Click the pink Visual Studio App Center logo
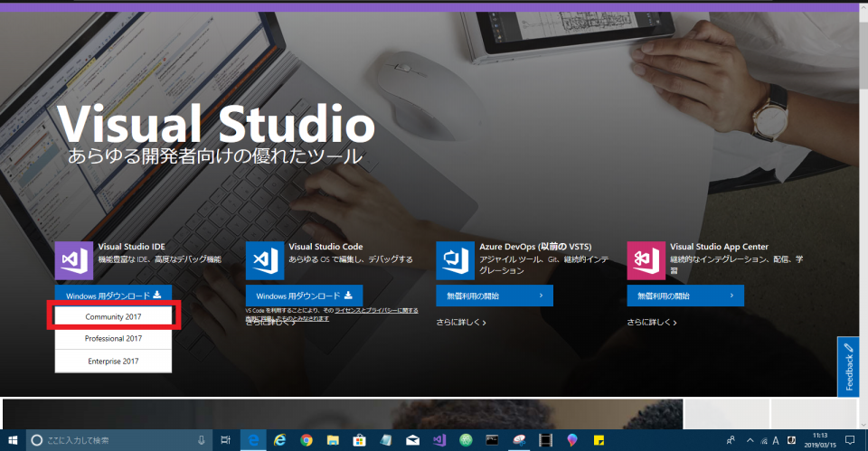868x451 pixels. click(x=646, y=260)
